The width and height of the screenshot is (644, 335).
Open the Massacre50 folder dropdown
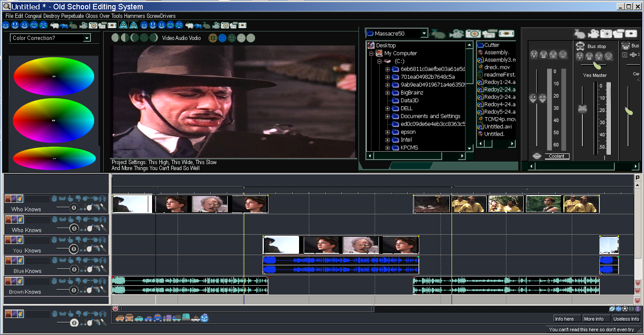[x=424, y=33]
